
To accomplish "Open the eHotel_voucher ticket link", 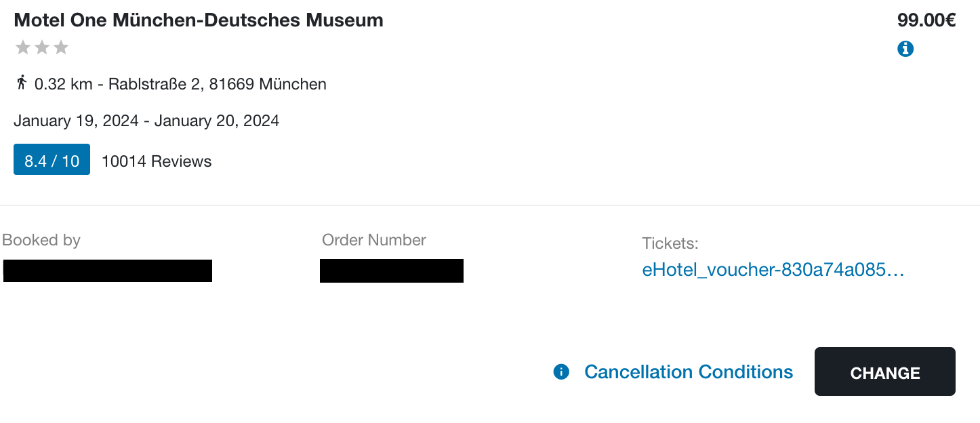I will 773,270.
